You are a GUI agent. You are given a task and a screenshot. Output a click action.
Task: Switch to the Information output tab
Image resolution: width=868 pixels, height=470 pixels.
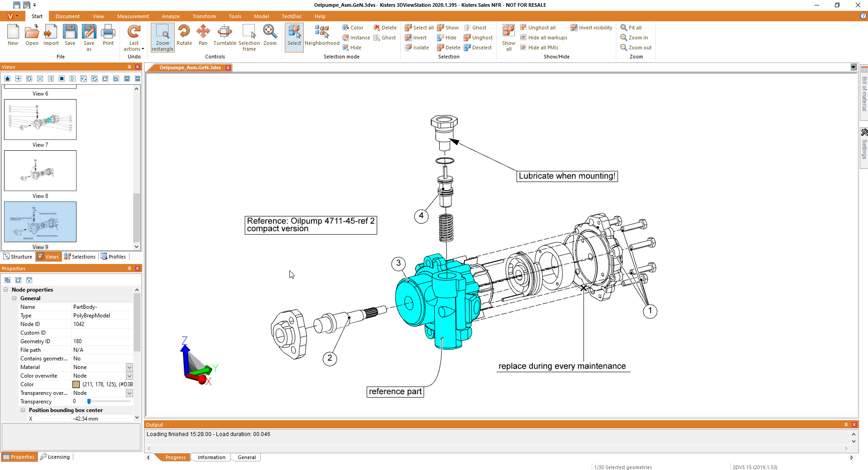pyautogui.click(x=211, y=457)
